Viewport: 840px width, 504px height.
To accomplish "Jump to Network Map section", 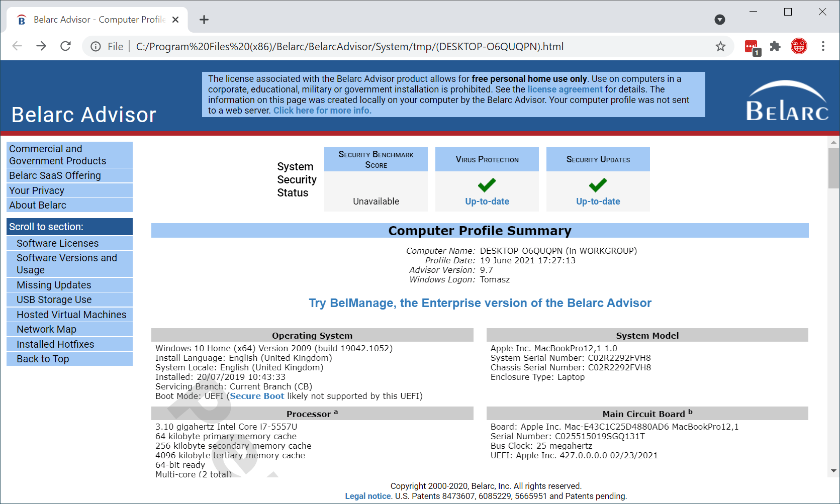I will [x=69, y=329].
